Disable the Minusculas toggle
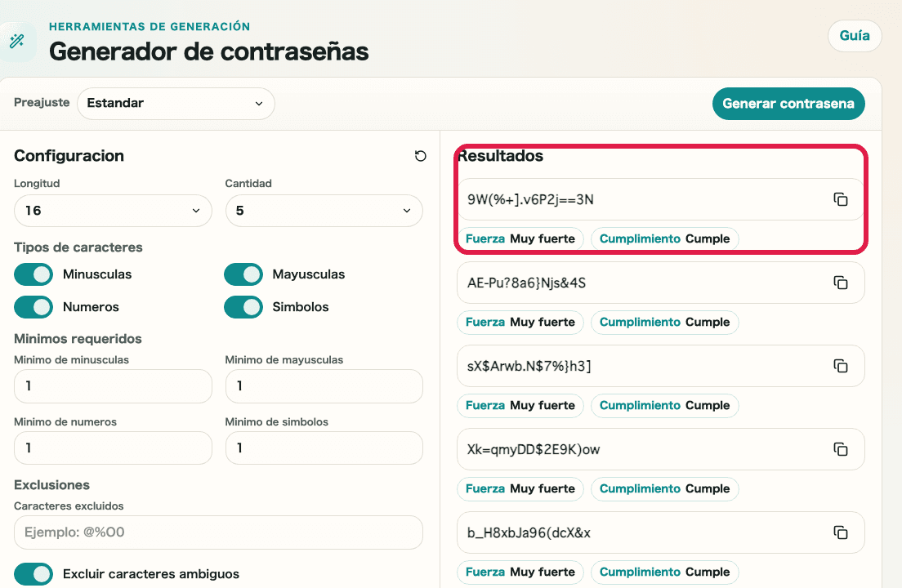The height and width of the screenshot is (588, 902). [33, 274]
